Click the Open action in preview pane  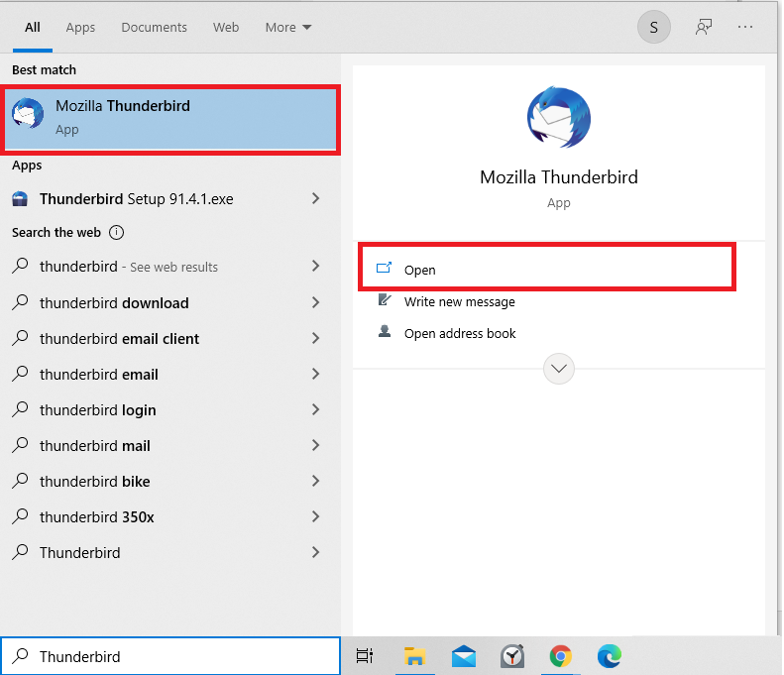coord(547,270)
